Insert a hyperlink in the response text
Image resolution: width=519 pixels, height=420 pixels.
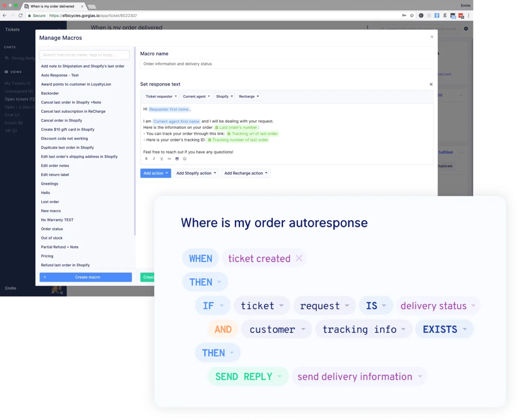pos(169,159)
